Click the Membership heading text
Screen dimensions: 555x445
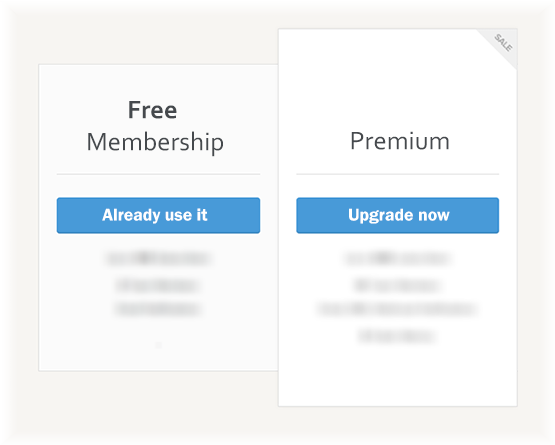(x=155, y=142)
